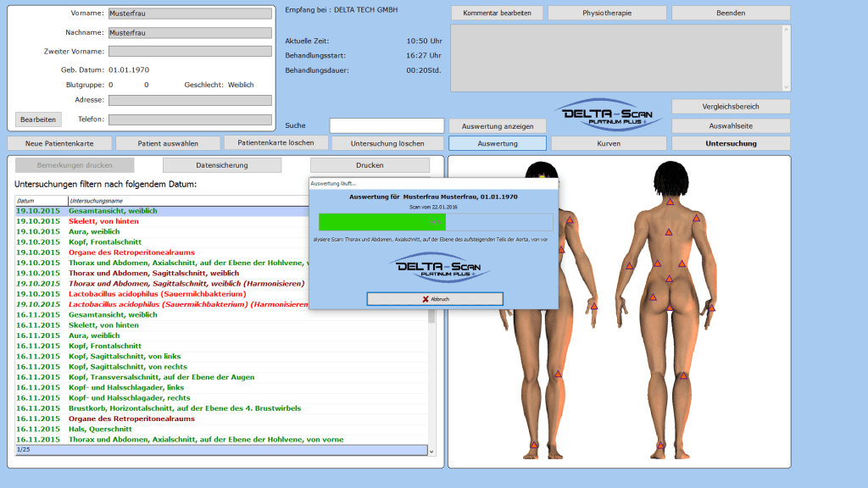
Task: Select the ankle marker on the left figure
Action: pyautogui.click(x=534, y=445)
